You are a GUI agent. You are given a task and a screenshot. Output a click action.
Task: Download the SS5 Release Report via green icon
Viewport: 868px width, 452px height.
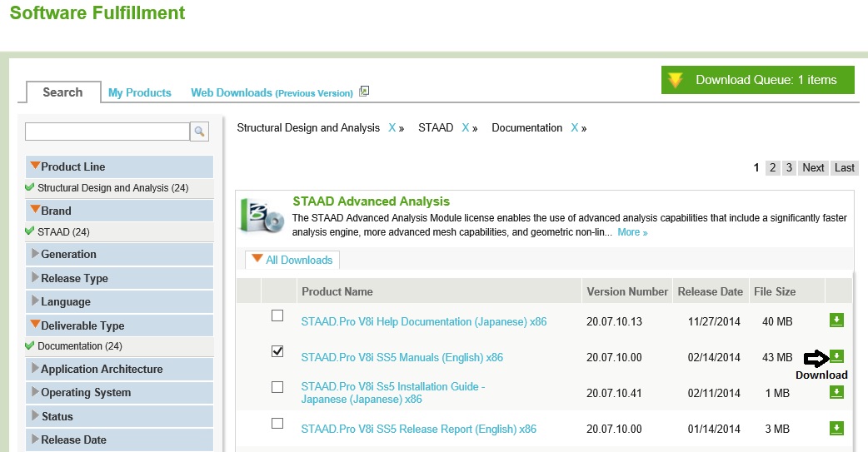tap(836, 428)
